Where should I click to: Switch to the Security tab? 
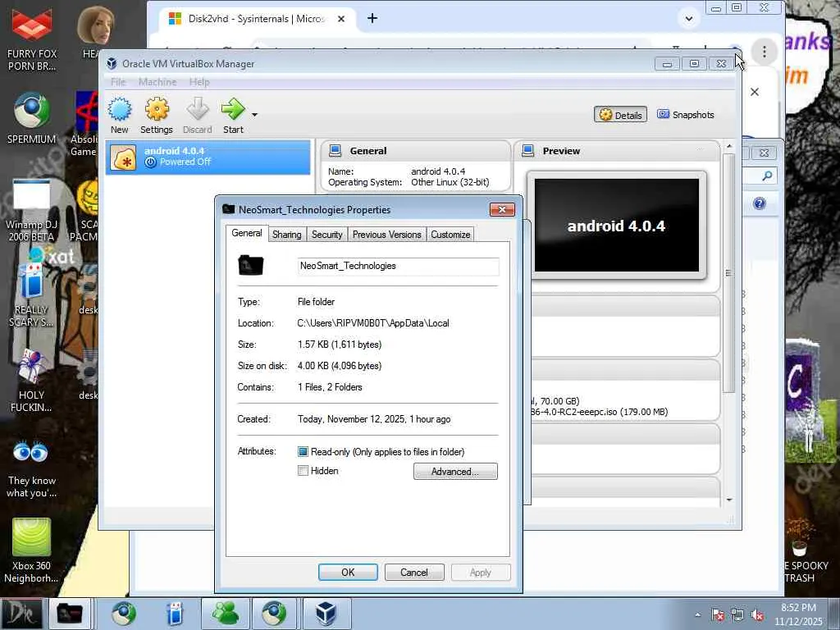(326, 235)
